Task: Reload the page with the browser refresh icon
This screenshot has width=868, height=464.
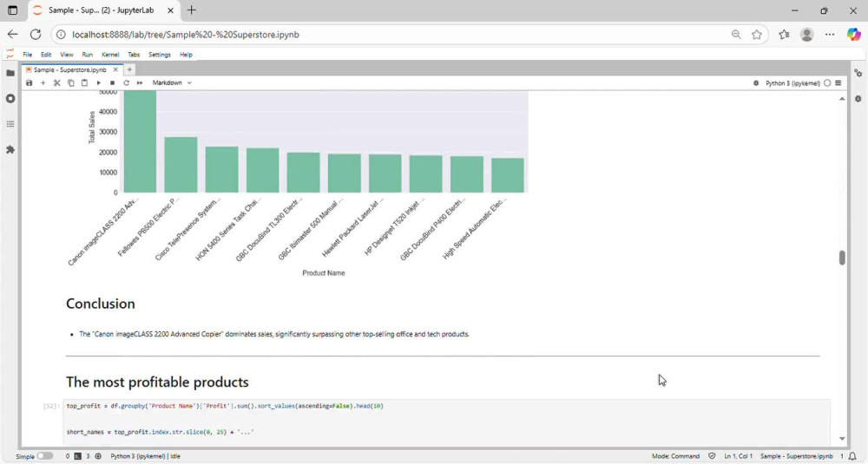Action: tap(36, 35)
